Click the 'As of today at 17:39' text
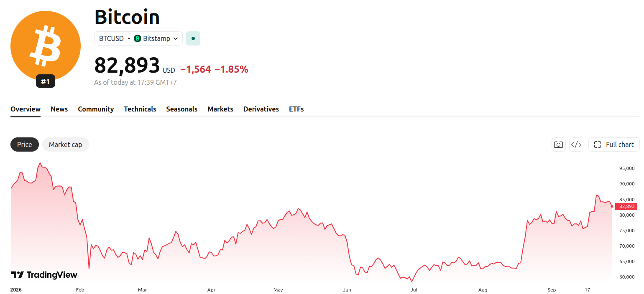 [135, 82]
